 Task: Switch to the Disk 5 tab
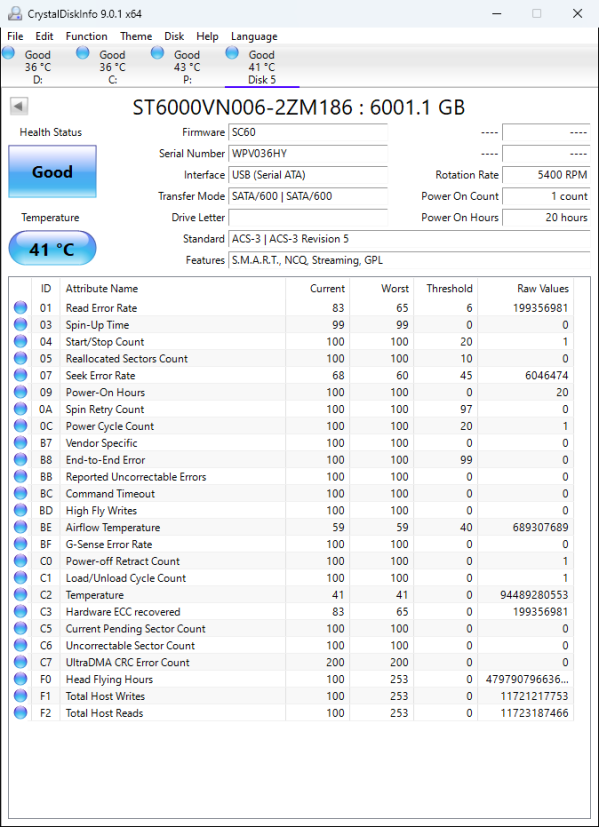pyautogui.click(x=262, y=67)
